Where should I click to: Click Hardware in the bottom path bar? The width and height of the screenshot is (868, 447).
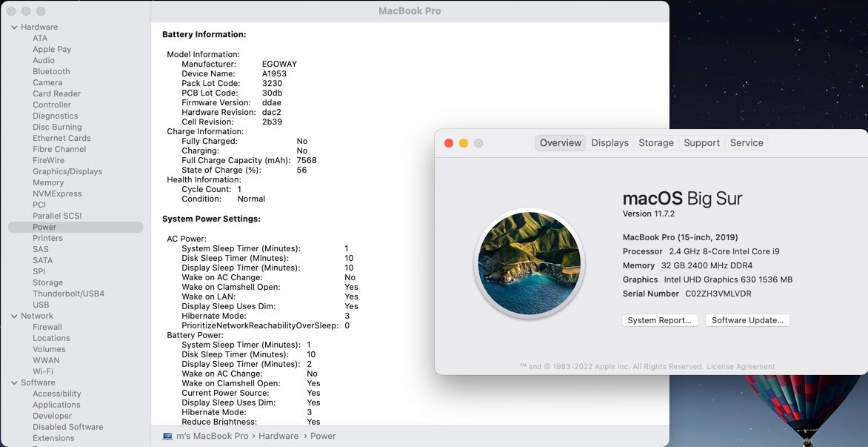(278, 437)
